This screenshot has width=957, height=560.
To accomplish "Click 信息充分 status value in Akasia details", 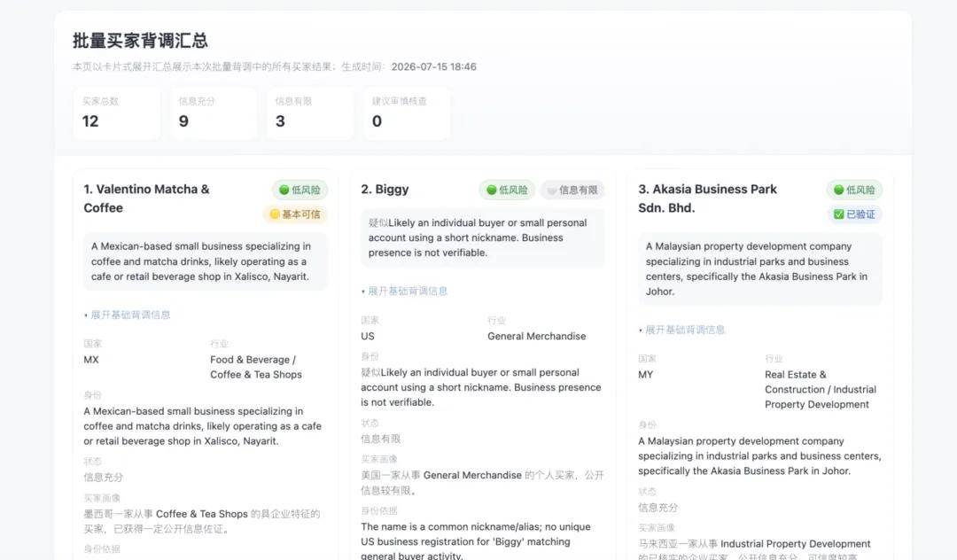I will (657, 508).
